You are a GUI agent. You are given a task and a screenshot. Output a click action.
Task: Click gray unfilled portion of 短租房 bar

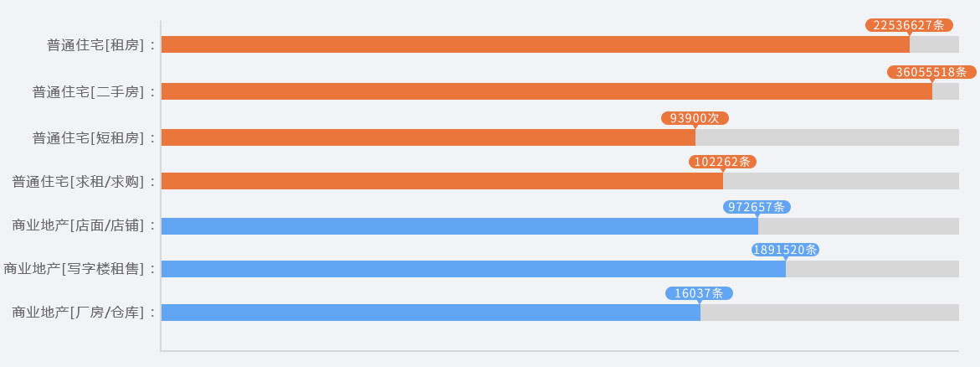pos(827,137)
